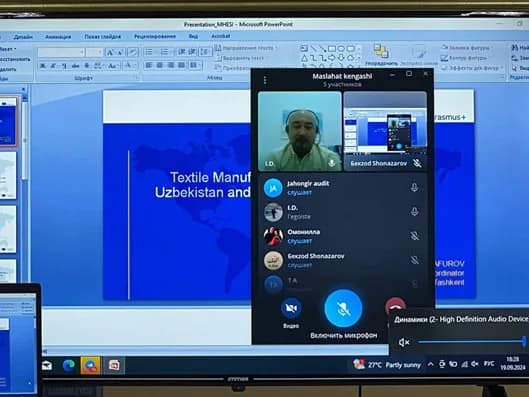Click taskbar clock showing 19.09.2024
Viewport: 529px width, 397px height.
click(513, 363)
